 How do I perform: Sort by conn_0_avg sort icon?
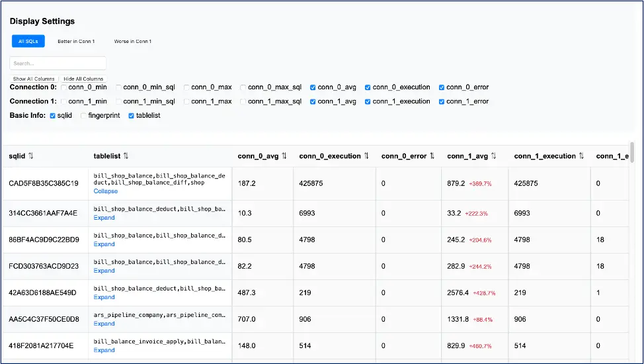(x=284, y=156)
